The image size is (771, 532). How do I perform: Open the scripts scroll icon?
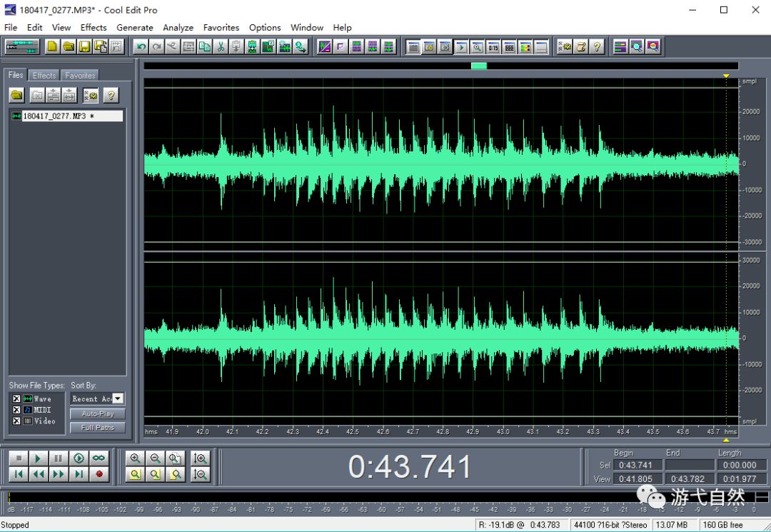click(x=580, y=46)
